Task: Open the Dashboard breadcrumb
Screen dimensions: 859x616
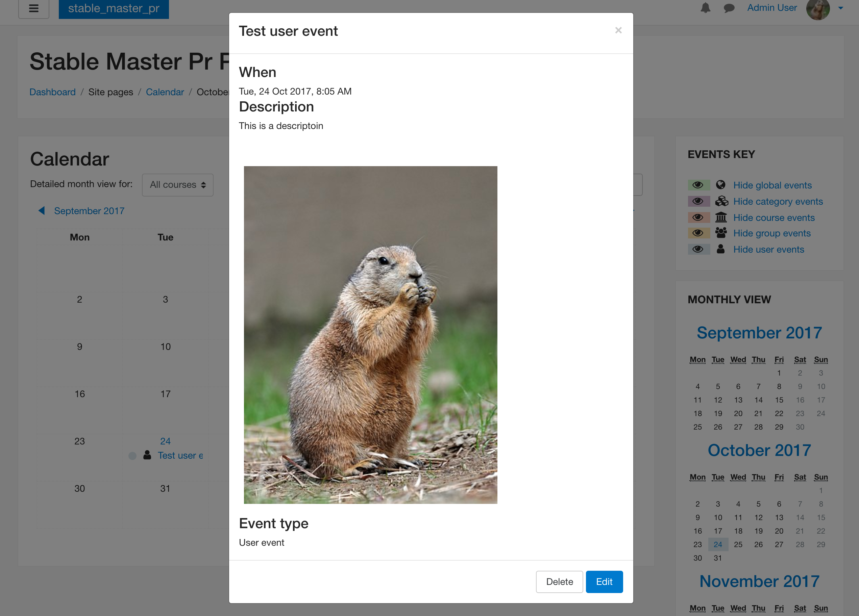Action: coord(53,92)
